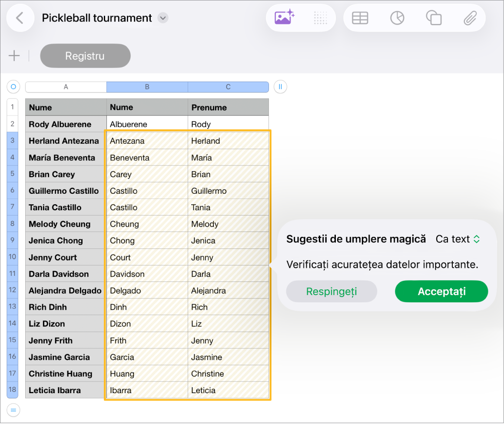The width and height of the screenshot is (504, 424).
Task: Reject suggestions with Respingeți
Action: [332, 291]
